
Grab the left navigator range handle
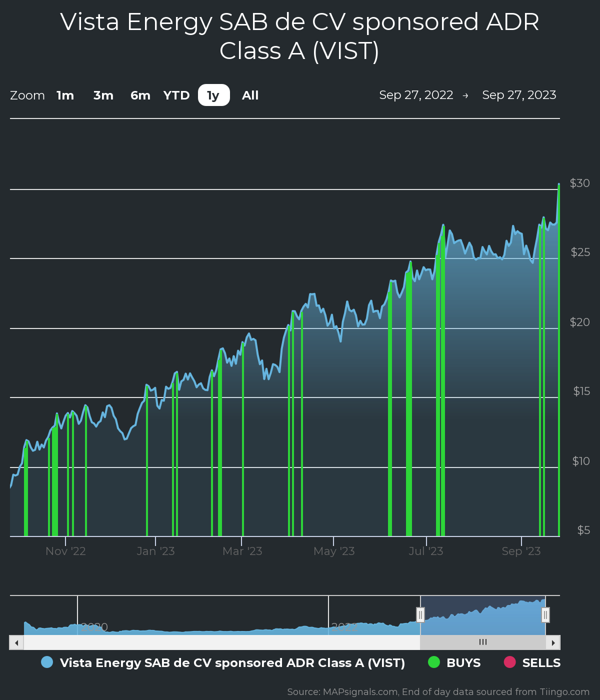coord(420,614)
